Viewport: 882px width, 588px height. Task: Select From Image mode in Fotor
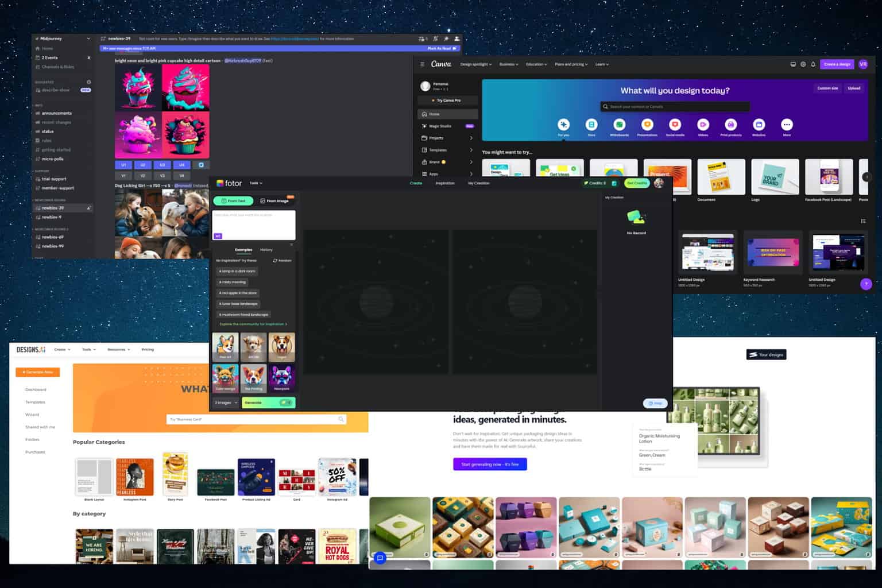coord(274,201)
